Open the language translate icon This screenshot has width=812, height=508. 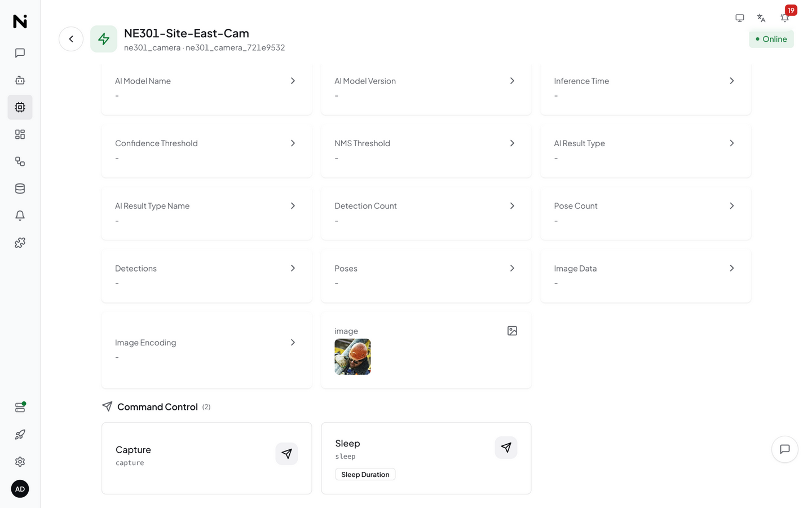tap(761, 18)
